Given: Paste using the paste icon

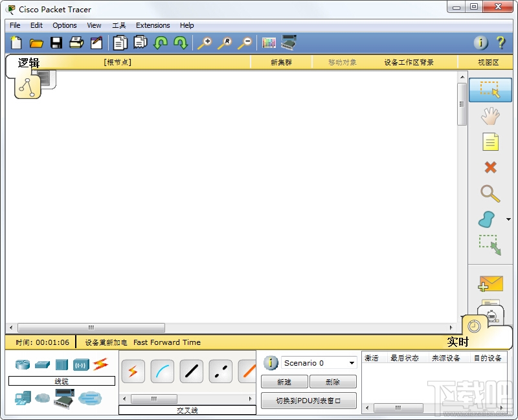Looking at the screenshot, I should pos(141,43).
